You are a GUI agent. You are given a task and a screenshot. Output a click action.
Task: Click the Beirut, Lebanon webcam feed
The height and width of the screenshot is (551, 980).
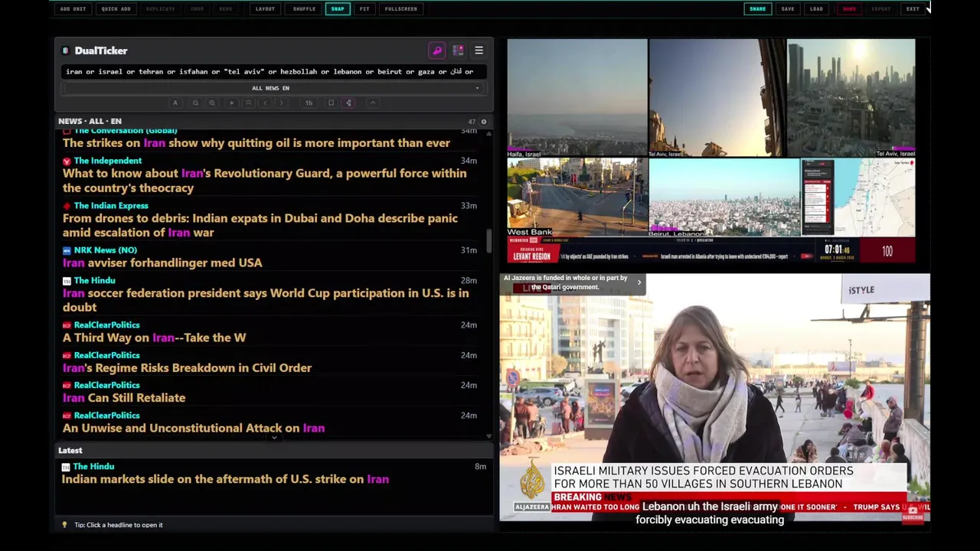[724, 197]
